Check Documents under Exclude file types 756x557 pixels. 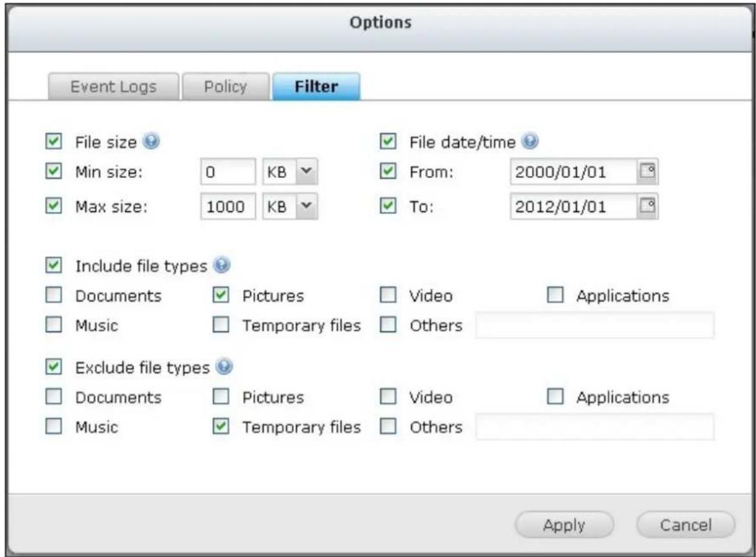(53, 396)
